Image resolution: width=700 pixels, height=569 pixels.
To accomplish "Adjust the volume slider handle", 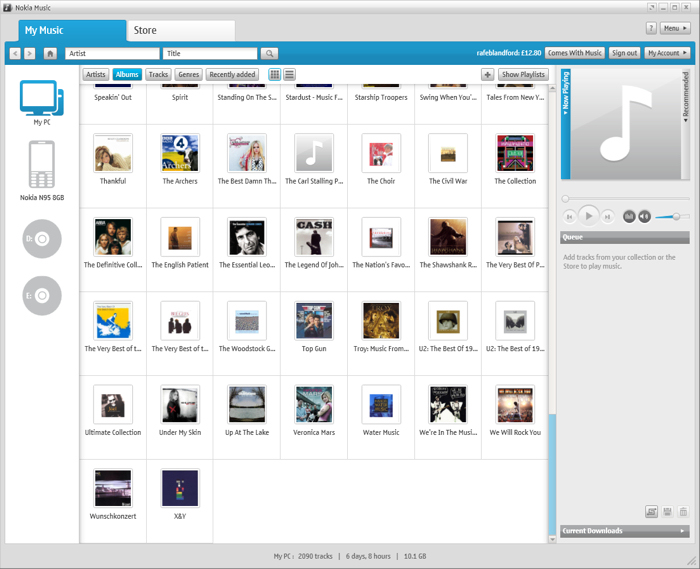I will coord(676,216).
